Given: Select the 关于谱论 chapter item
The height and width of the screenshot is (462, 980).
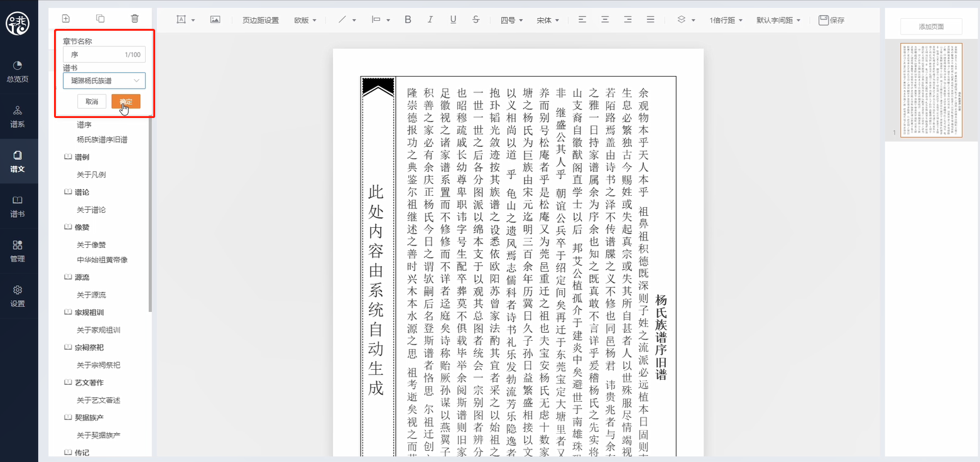Looking at the screenshot, I should (x=91, y=210).
